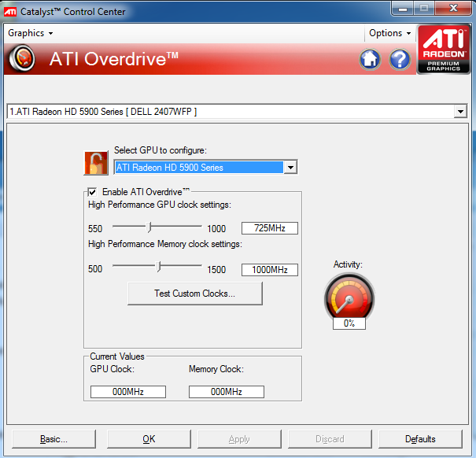Image resolution: width=476 pixels, height=458 pixels.
Task: Click the 725MHz GPU clock value field
Action: pos(270,228)
